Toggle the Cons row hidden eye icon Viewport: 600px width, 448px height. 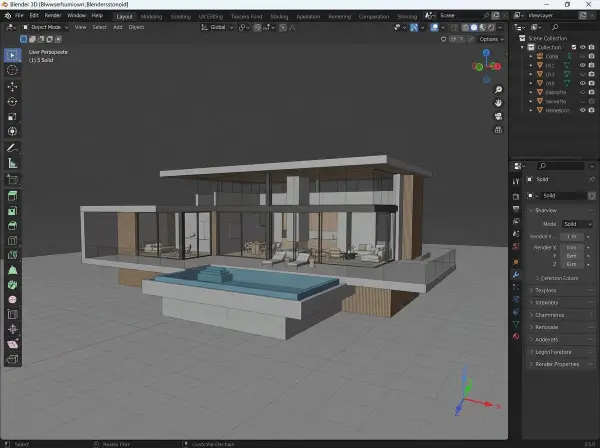pos(583,56)
